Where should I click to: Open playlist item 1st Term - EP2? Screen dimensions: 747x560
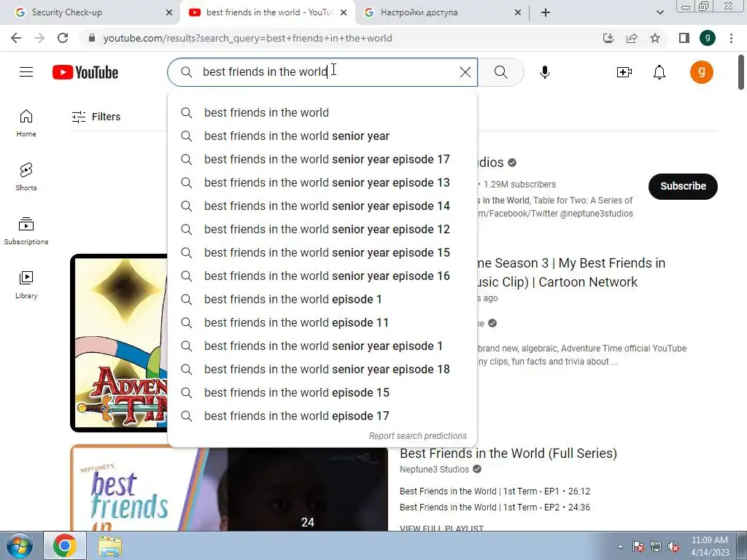[x=495, y=507]
